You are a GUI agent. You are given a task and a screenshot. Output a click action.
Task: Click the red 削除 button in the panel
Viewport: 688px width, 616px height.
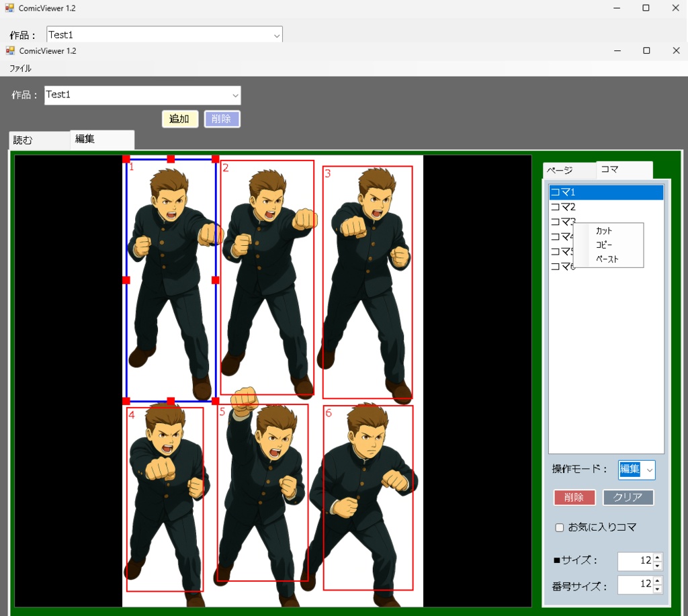[574, 497]
